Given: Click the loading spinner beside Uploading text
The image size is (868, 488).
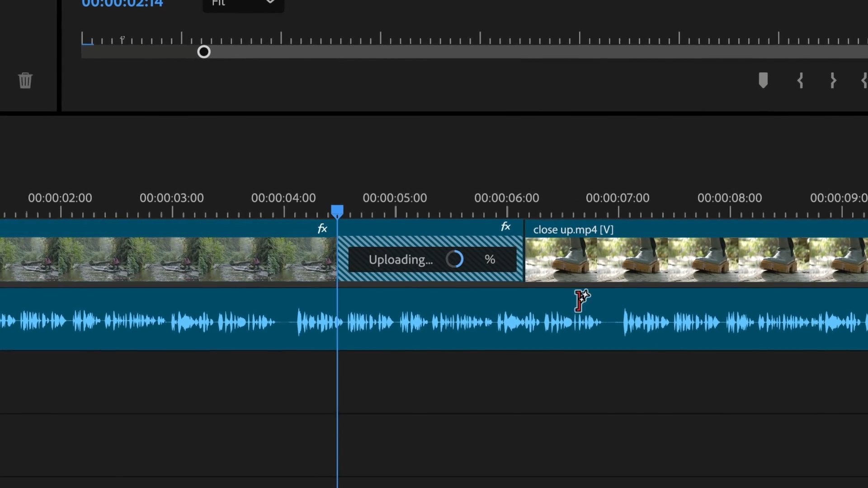Looking at the screenshot, I should [454, 259].
